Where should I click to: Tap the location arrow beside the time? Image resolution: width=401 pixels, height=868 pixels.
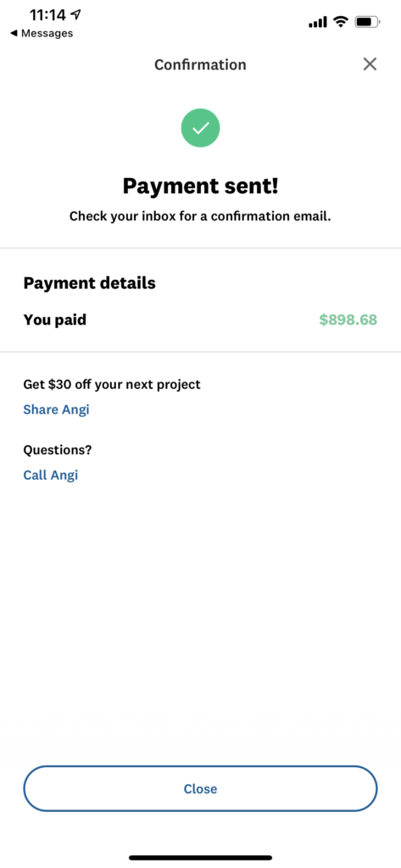pyautogui.click(x=75, y=14)
